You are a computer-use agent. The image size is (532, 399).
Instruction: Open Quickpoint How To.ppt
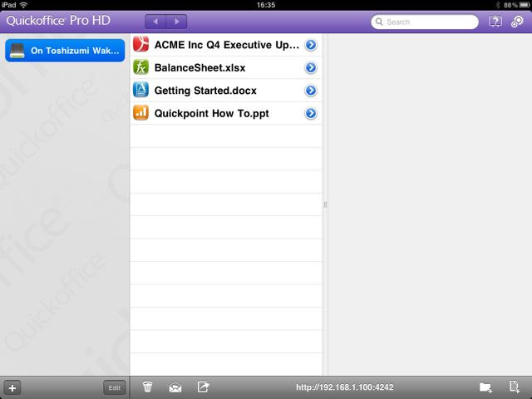coord(226,113)
